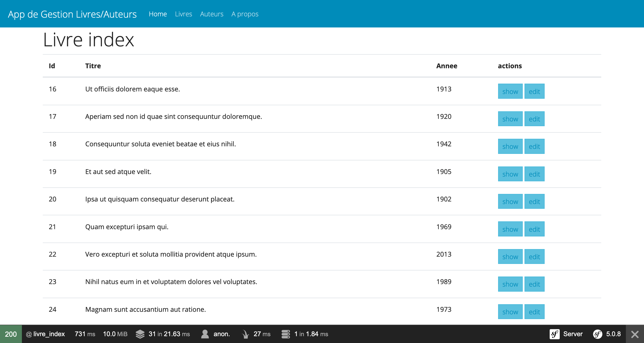Viewport: 644px width, 343px height.
Task: Click the database queries icon
Action: pyautogui.click(x=286, y=334)
